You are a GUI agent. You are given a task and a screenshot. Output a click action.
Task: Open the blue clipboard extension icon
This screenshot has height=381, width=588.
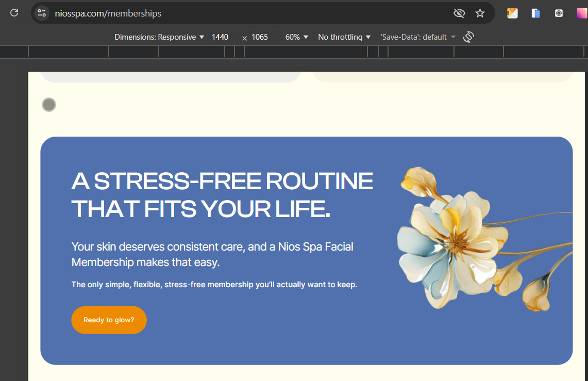point(535,13)
